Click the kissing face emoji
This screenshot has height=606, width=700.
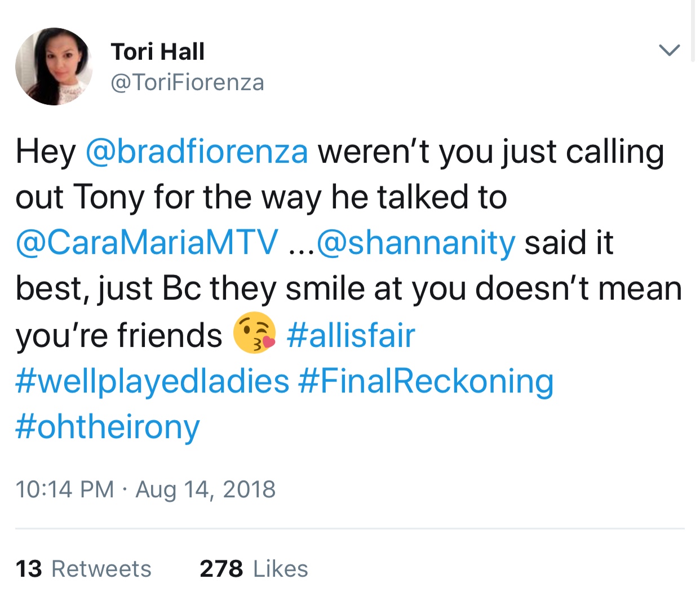click(x=255, y=333)
